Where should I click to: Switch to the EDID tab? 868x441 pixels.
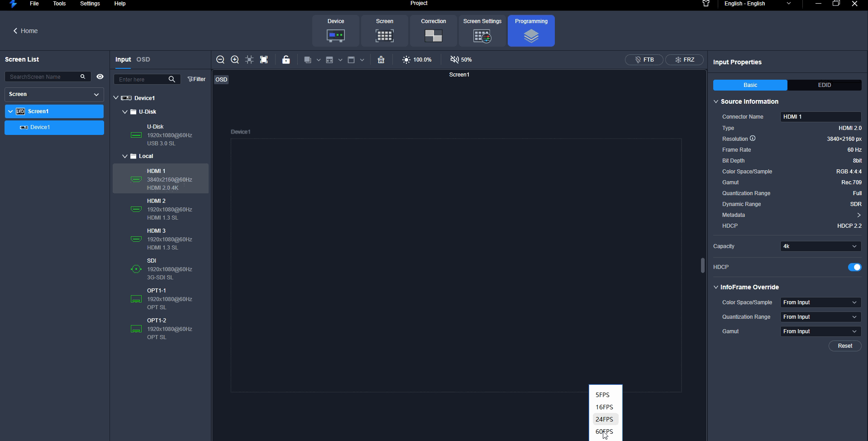click(x=824, y=85)
